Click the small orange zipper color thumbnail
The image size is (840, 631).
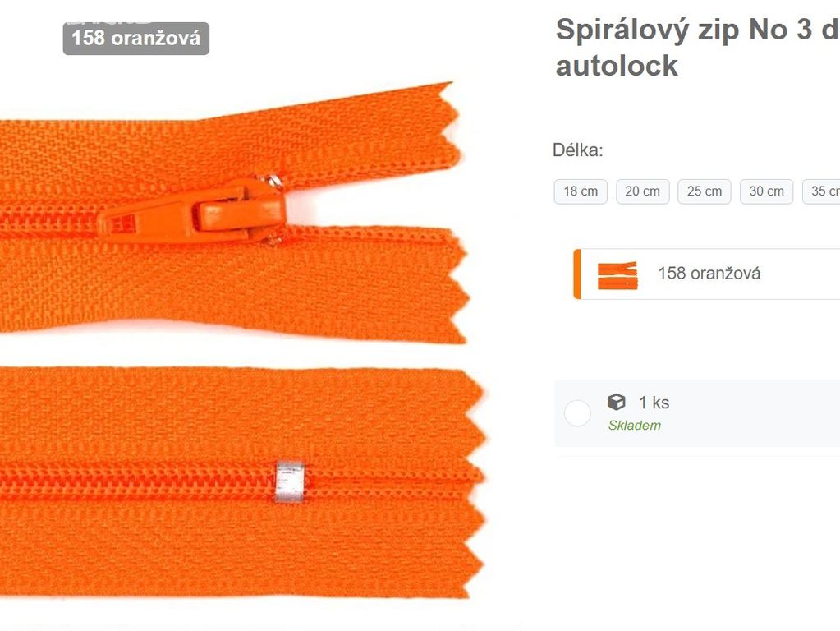point(617,275)
